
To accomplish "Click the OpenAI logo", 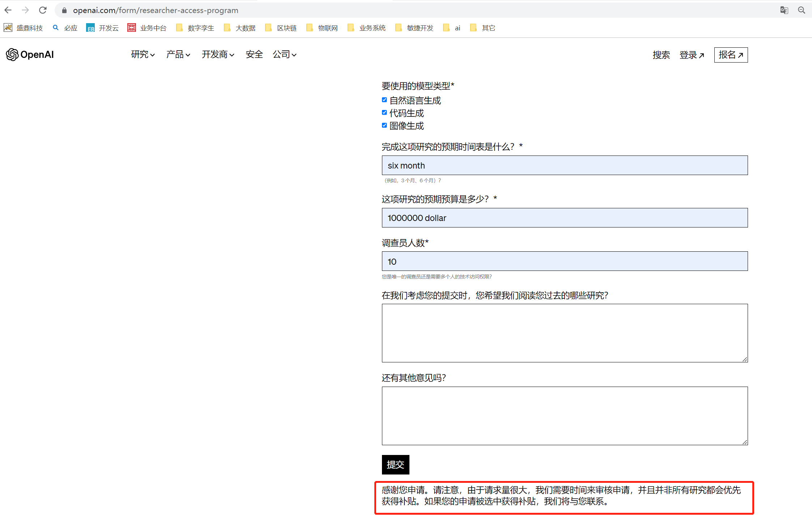I will (30, 55).
